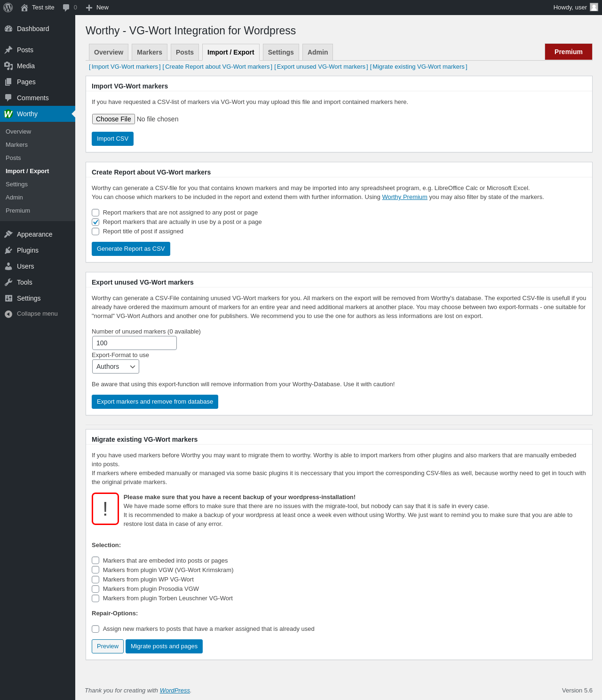The width and height of the screenshot is (602, 700).
Task: Open the comments bubble icon in admin bar
Action: coord(66,8)
